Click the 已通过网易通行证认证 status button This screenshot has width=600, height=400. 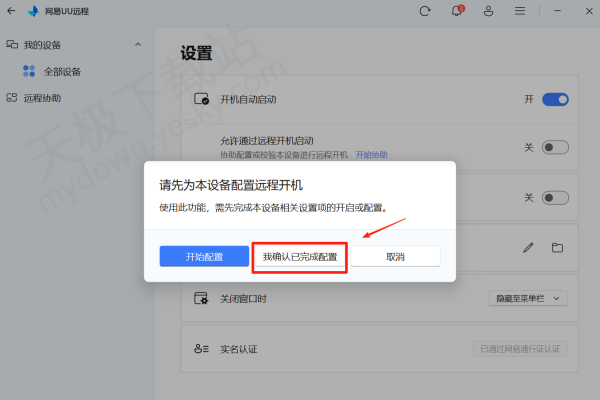coord(519,349)
